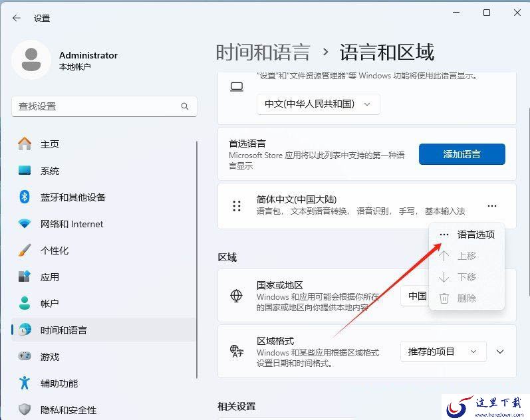Click the 相关设置 heading
Image resolution: width=530 pixels, height=420 pixels.
(237, 406)
